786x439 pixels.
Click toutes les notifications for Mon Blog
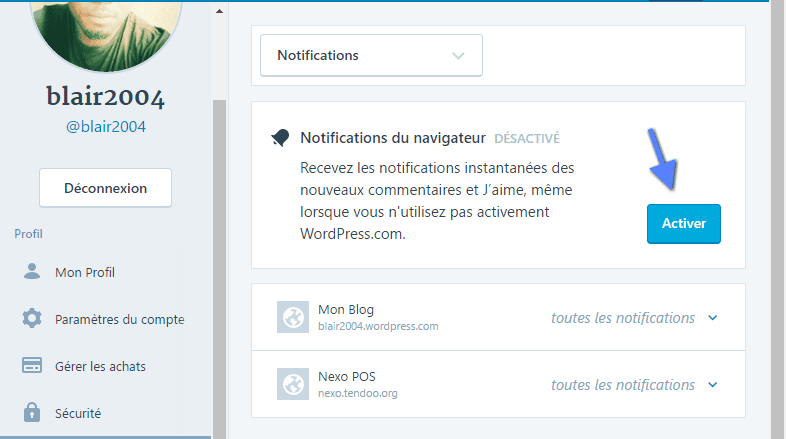click(623, 318)
